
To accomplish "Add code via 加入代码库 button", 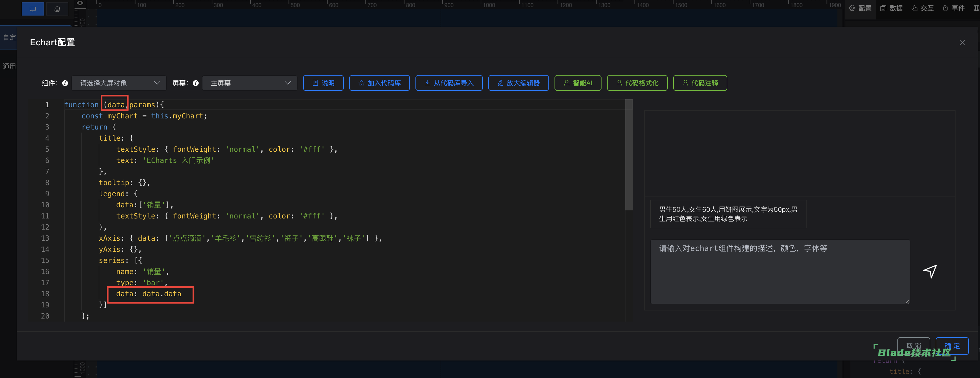I will coord(379,83).
